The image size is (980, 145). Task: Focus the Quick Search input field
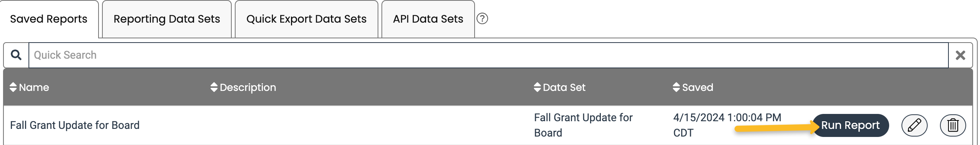(x=488, y=55)
